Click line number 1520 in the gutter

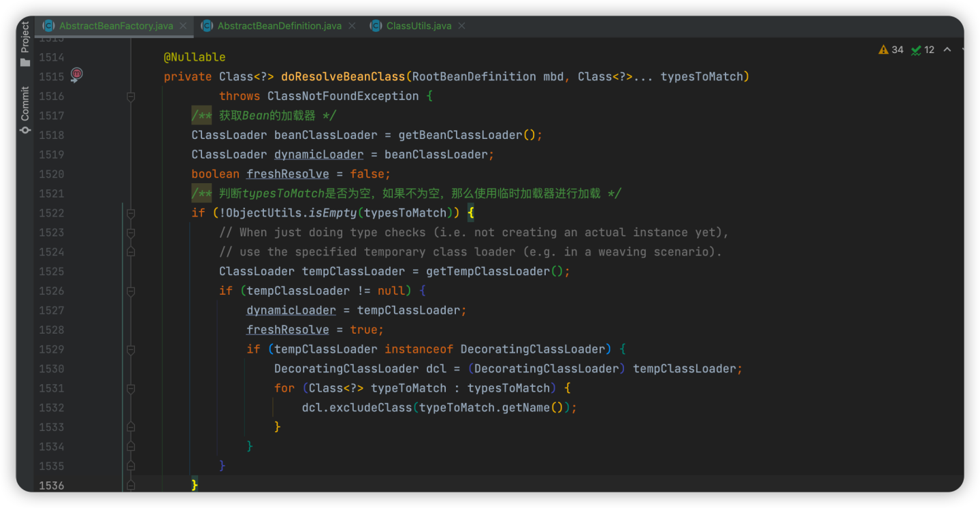tap(51, 174)
